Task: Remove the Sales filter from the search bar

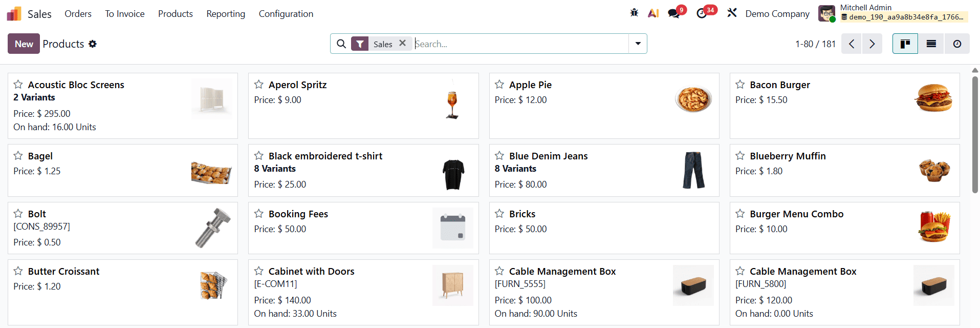Action: 403,44
